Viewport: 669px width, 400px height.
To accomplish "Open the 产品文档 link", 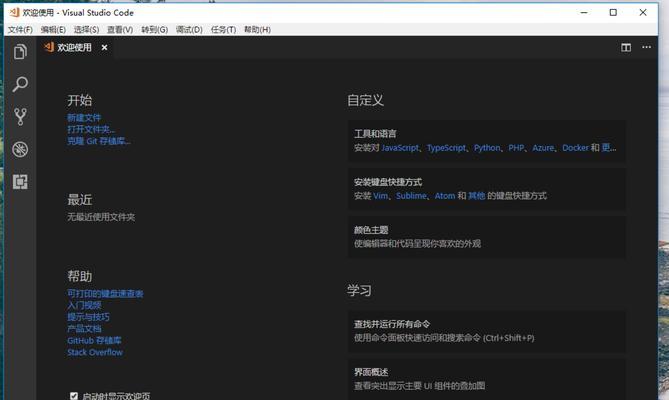I will point(84,328).
